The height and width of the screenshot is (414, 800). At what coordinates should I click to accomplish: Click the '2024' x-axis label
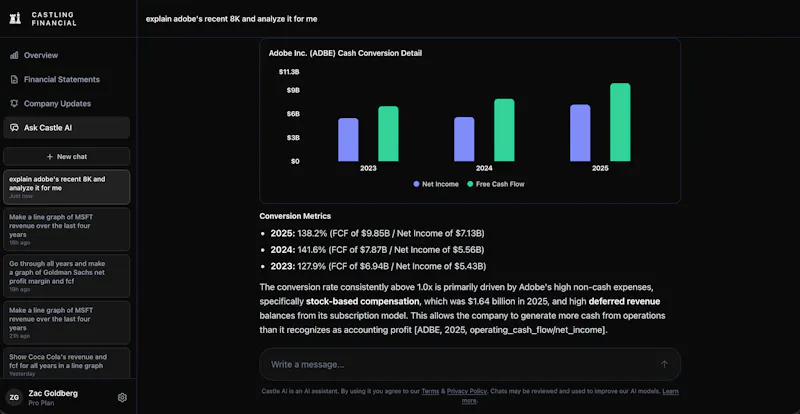[484, 168]
